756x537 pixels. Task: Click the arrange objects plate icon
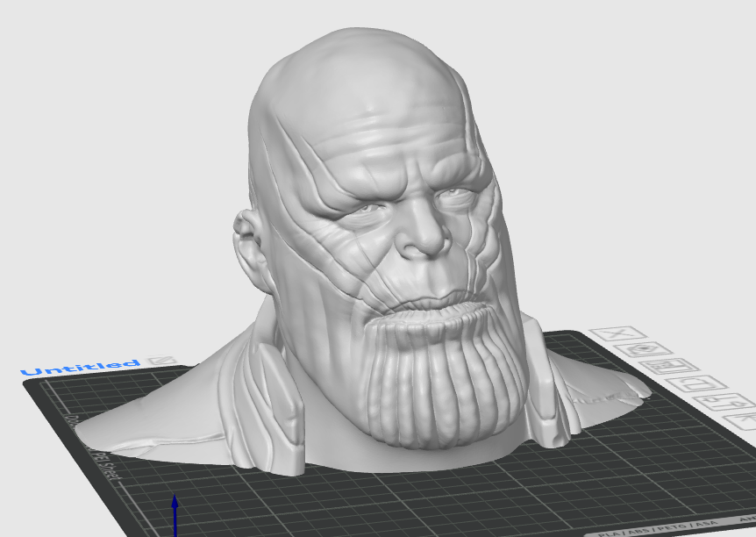point(672,366)
